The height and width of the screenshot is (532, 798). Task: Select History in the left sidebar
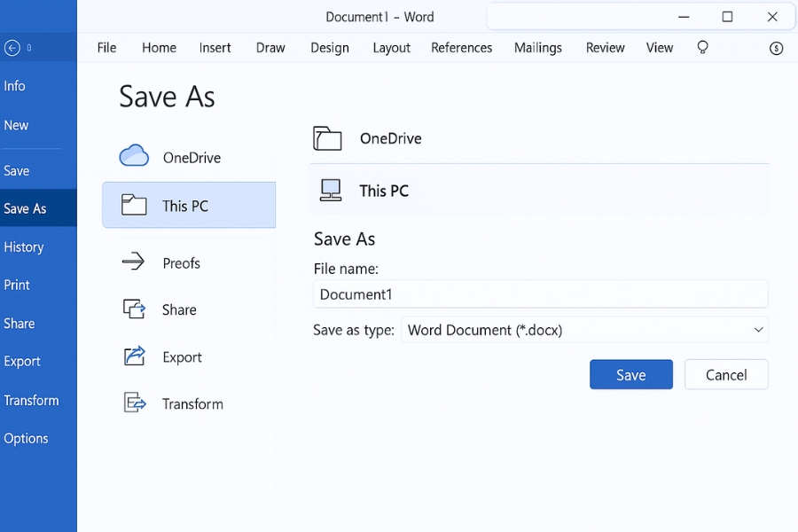click(24, 247)
